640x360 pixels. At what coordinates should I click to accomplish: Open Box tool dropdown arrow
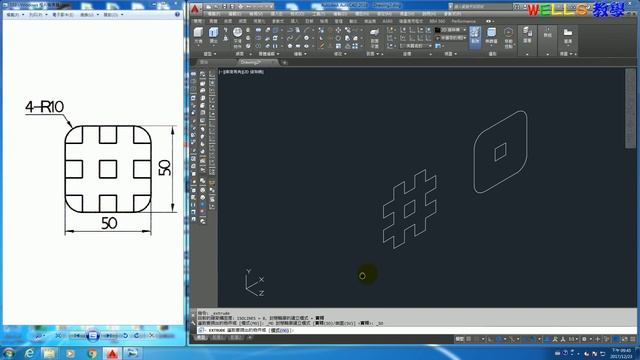coord(198,45)
